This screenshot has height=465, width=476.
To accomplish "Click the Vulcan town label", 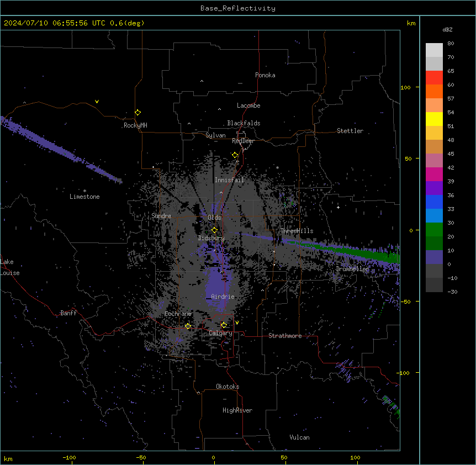I will pyautogui.click(x=300, y=437).
